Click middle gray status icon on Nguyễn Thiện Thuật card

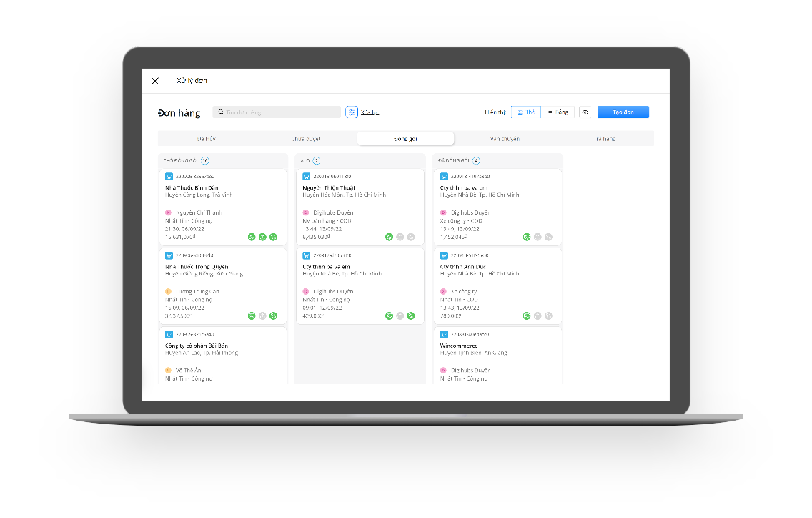click(400, 237)
